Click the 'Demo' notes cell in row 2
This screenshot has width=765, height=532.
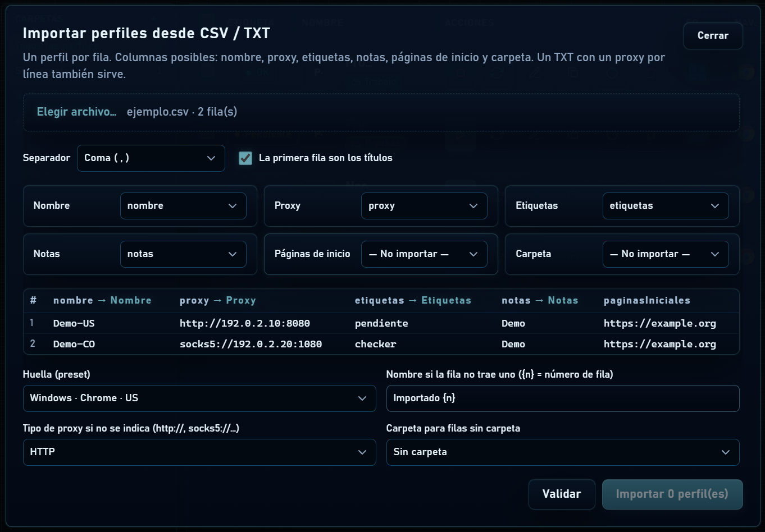tap(513, 344)
